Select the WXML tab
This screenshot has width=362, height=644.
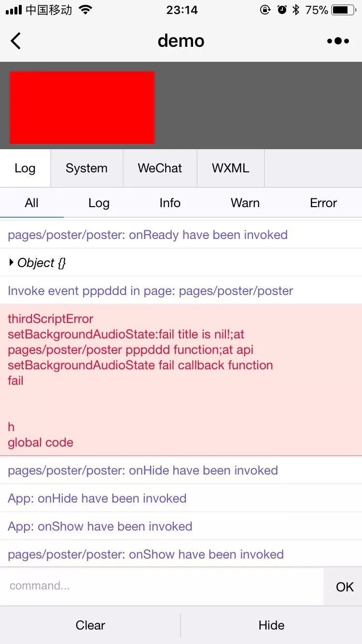(x=230, y=168)
